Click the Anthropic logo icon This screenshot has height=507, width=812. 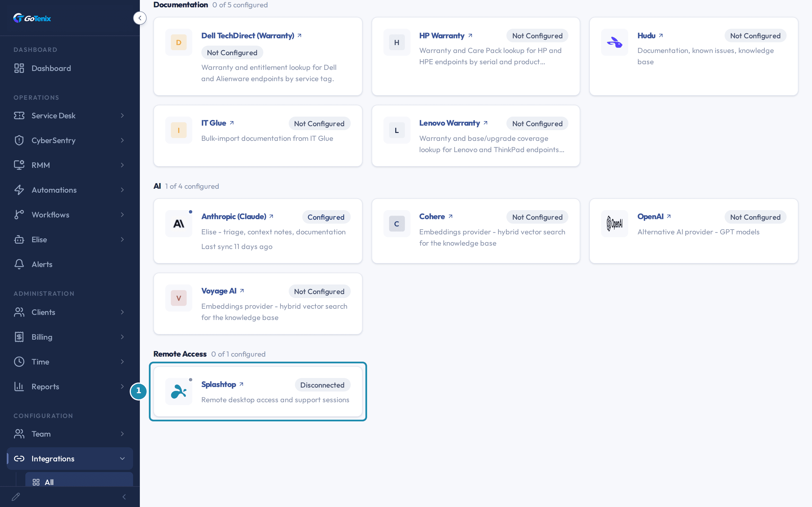(x=178, y=224)
